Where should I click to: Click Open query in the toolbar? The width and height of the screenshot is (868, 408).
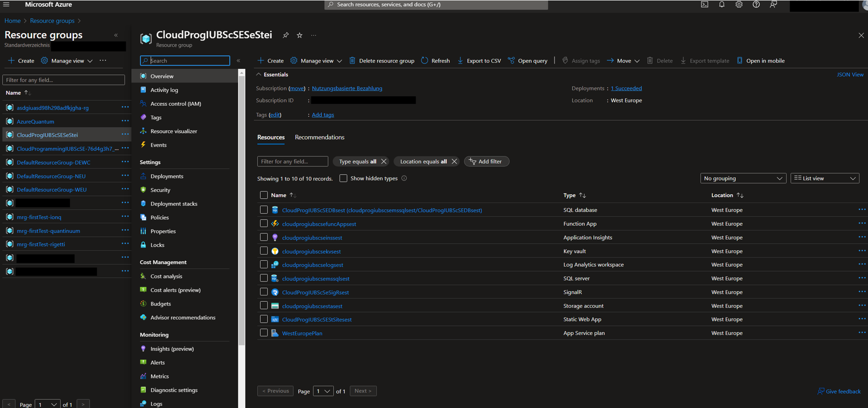[x=527, y=61]
